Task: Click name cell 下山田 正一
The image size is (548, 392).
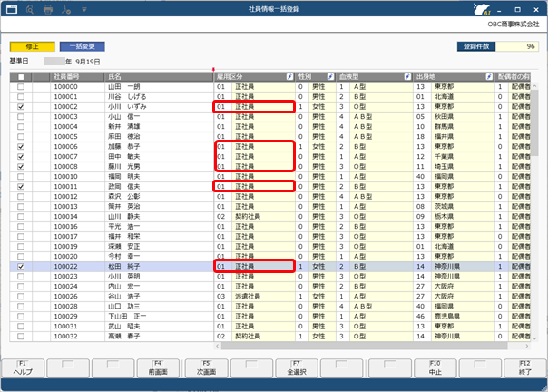Action: click(159, 317)
